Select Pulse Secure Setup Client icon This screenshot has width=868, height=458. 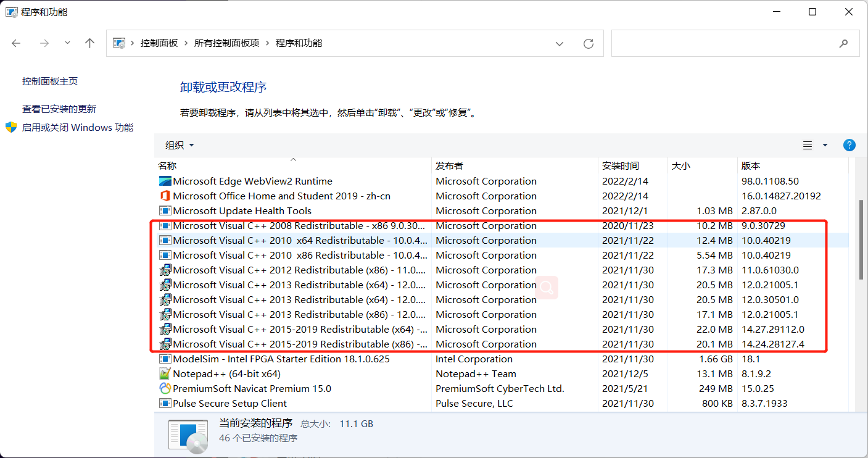coord(165,404)
